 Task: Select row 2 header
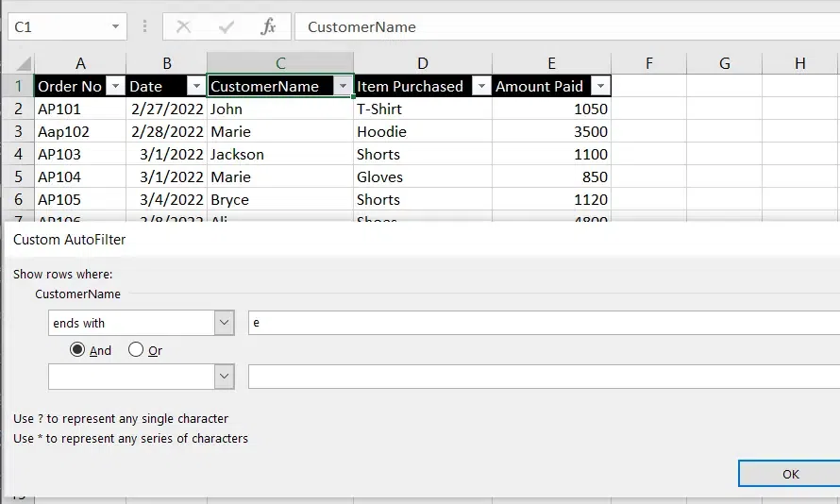pyautogui.click(x=18, y=109)
